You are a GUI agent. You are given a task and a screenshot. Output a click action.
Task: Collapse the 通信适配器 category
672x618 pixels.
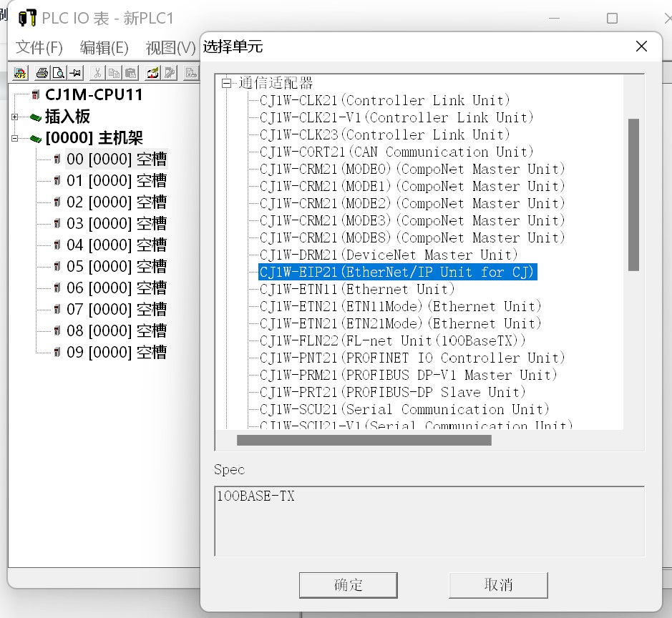coord(226,83)
